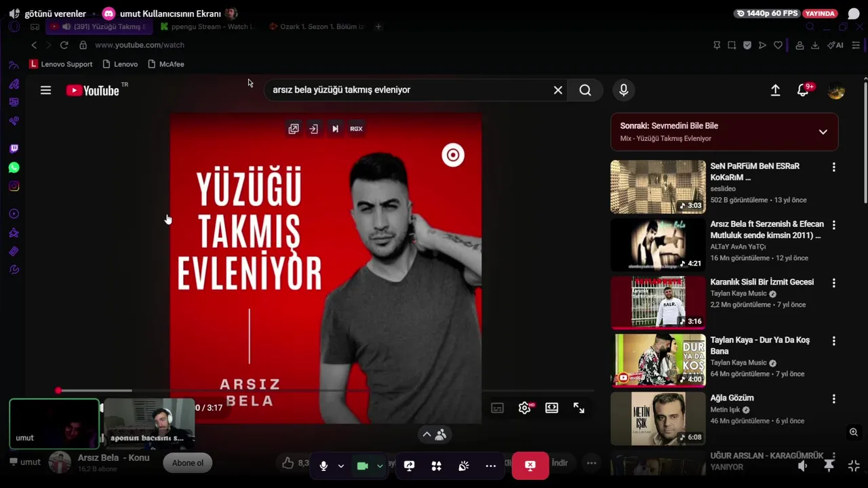The width and height of the screenshot is (868, 488).
Task: Enter full screen on the YouTube player
Action: [579, 408]
